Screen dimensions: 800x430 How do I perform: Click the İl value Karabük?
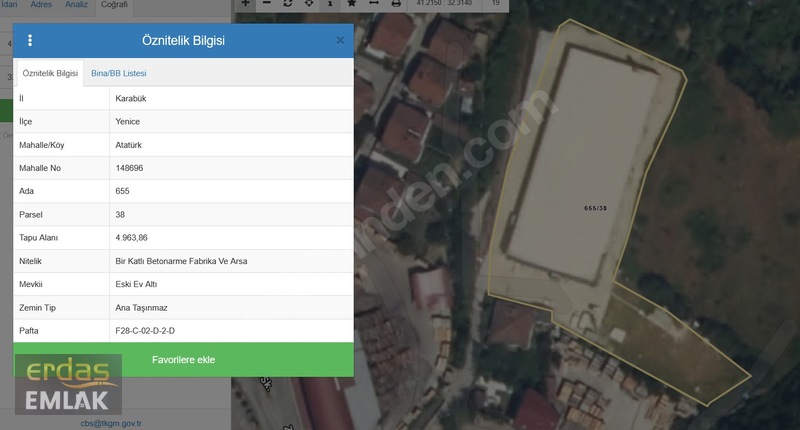coord(131,98)
